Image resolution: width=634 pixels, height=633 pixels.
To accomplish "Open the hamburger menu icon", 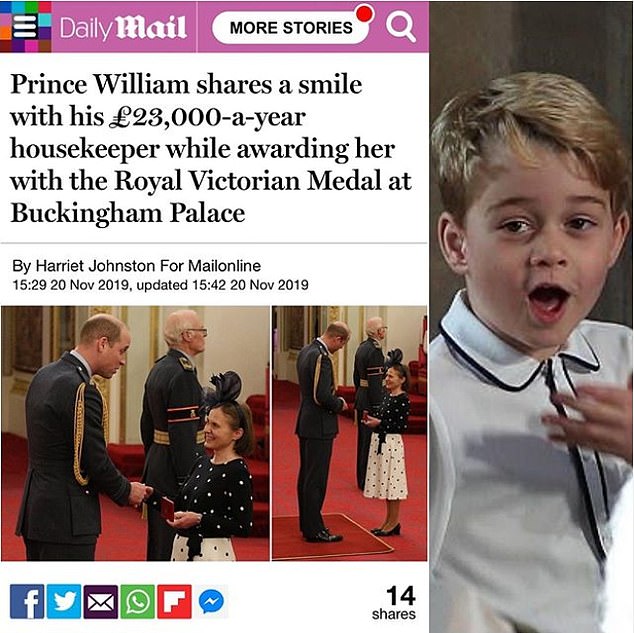I will [25, 27].
